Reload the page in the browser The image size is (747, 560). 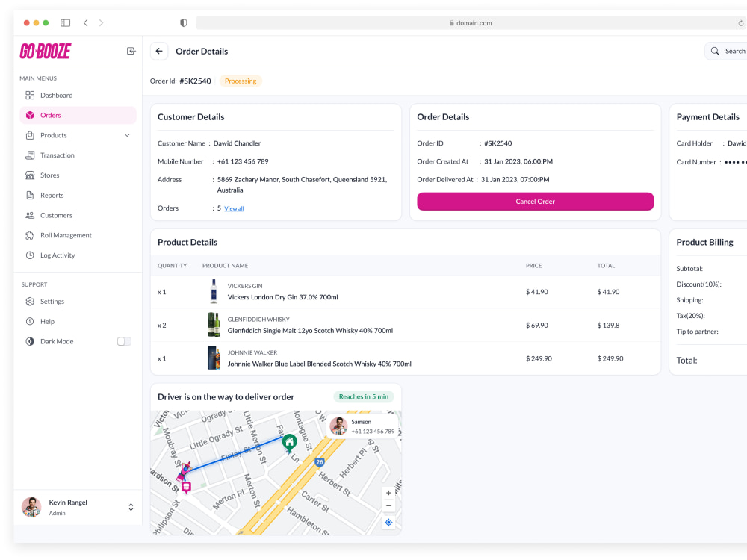[741, 23]
